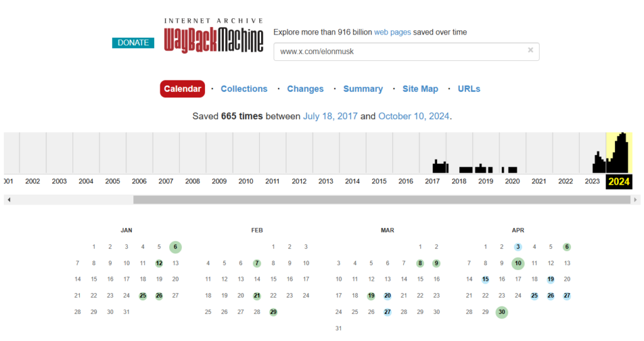644x341 pixels.
Task: Follow the October 10, 2024 link
Action: (414, 116)
